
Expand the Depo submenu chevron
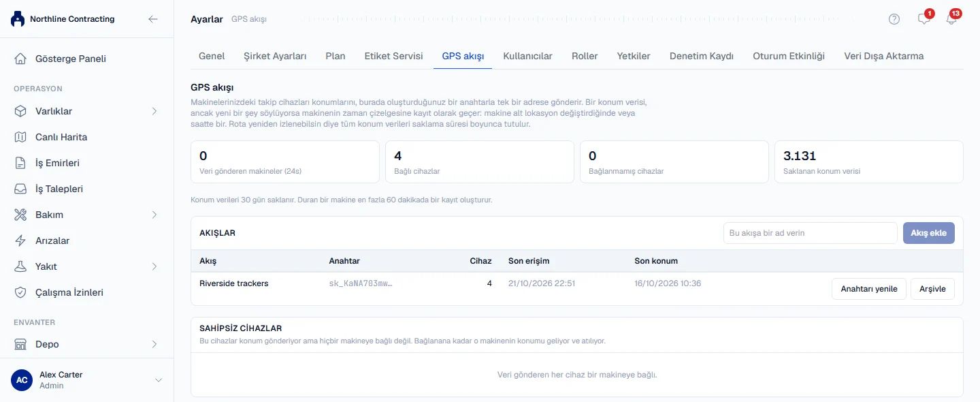pos(154,344)
